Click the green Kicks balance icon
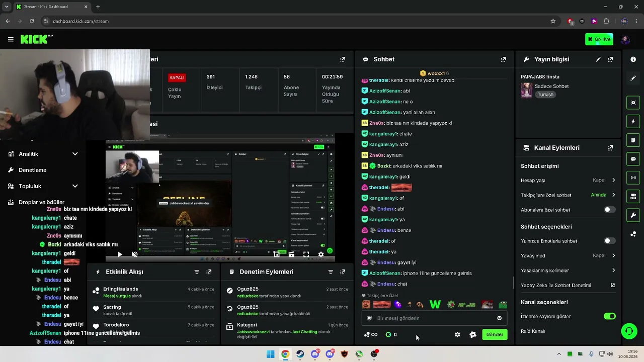The width and height of the screenshot is (644, 362). coord(388,335)
